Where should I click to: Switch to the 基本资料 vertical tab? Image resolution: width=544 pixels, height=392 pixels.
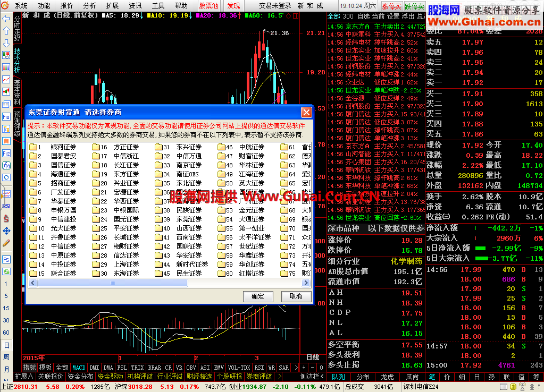(x=18, y=92)
